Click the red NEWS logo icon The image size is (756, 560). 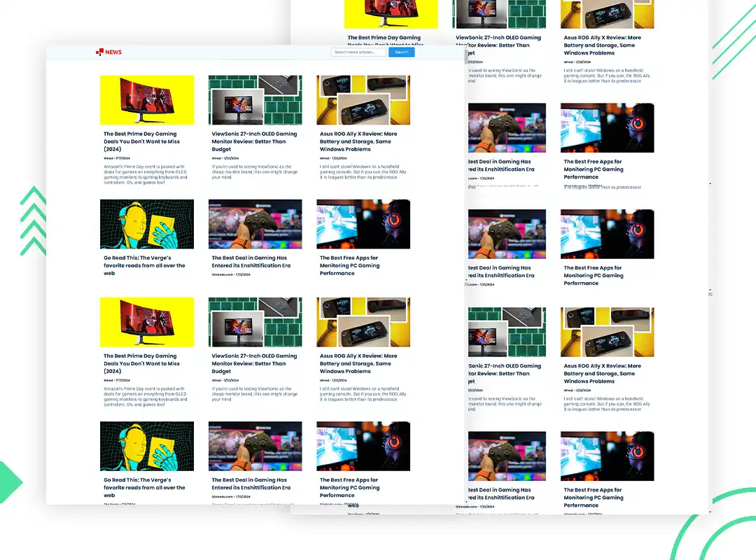point(99,52)
